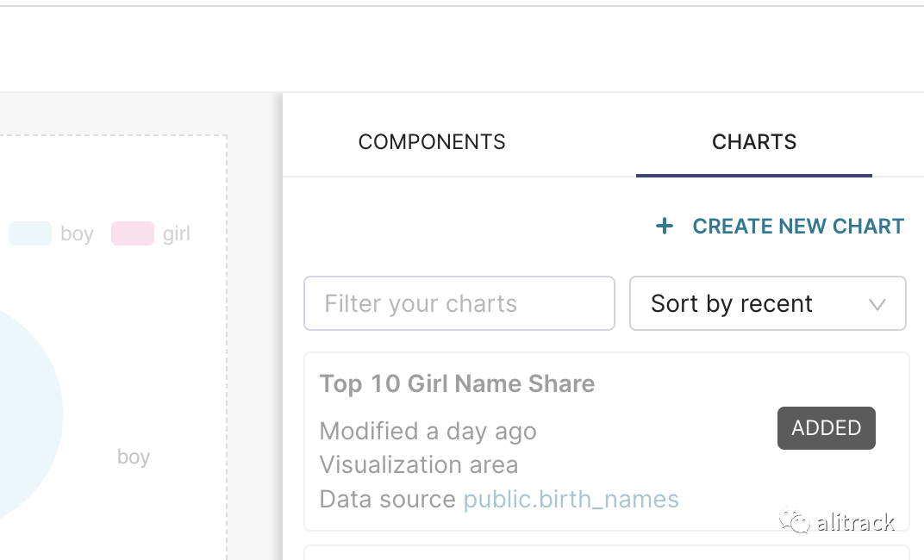This screenshot has height=560, width=924.
Task: Click the girl legend label text
Action: point(177,234)
